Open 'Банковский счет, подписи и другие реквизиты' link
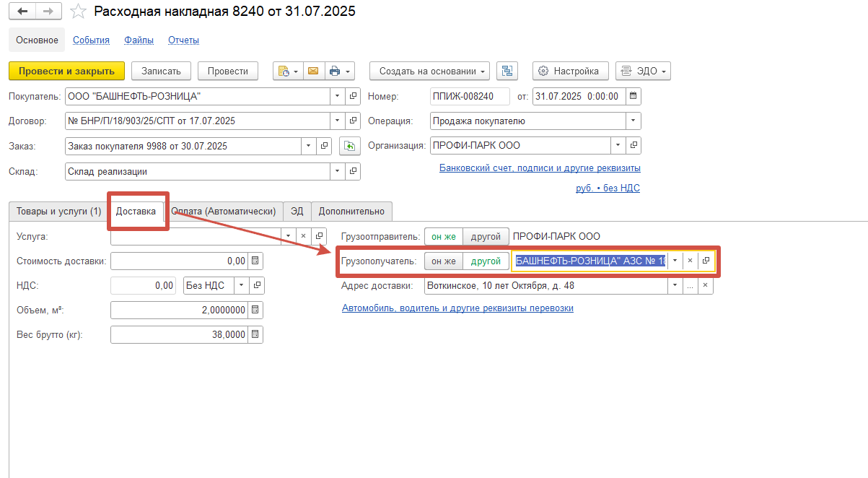 point(540,168)
